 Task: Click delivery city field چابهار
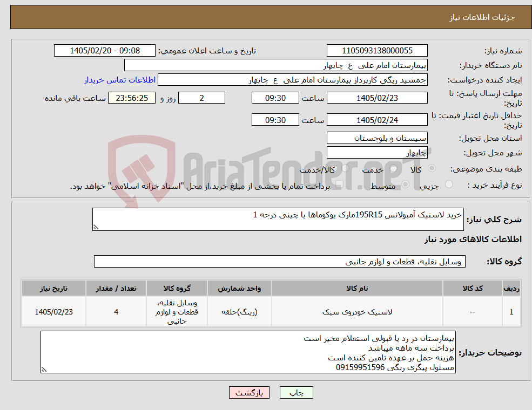pos(377,153)
